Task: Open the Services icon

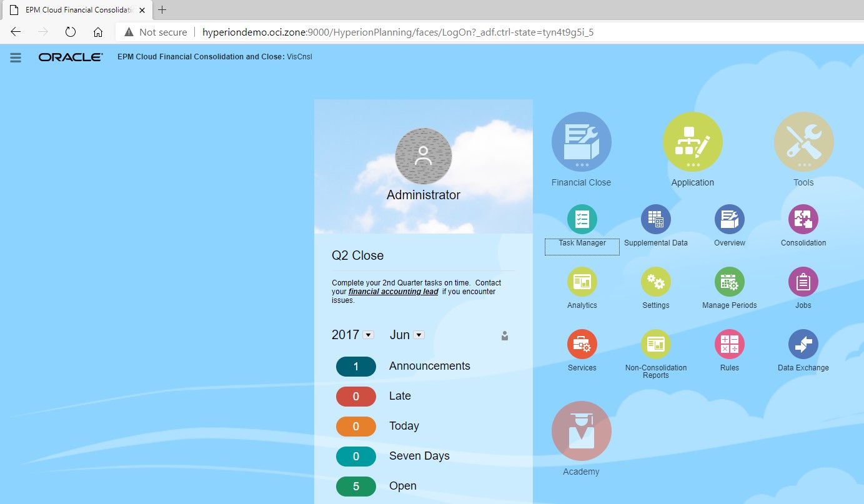Action: coord(582,344)
